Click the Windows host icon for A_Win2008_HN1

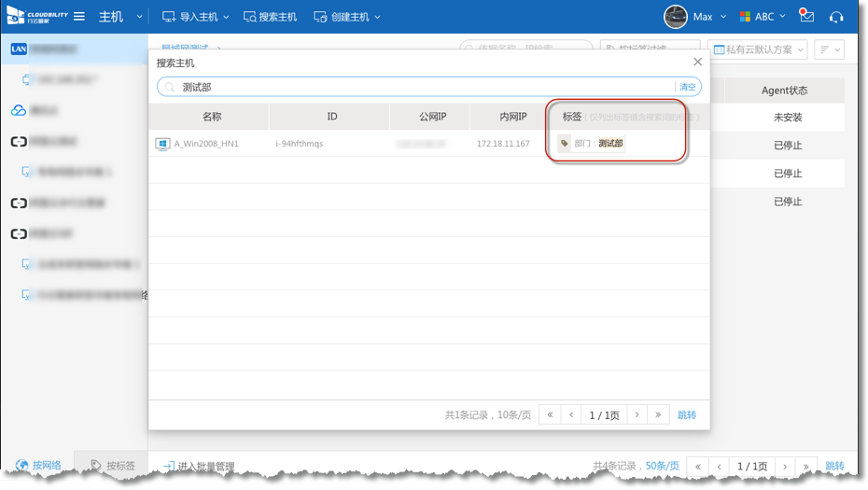click(x=162, y=144)
